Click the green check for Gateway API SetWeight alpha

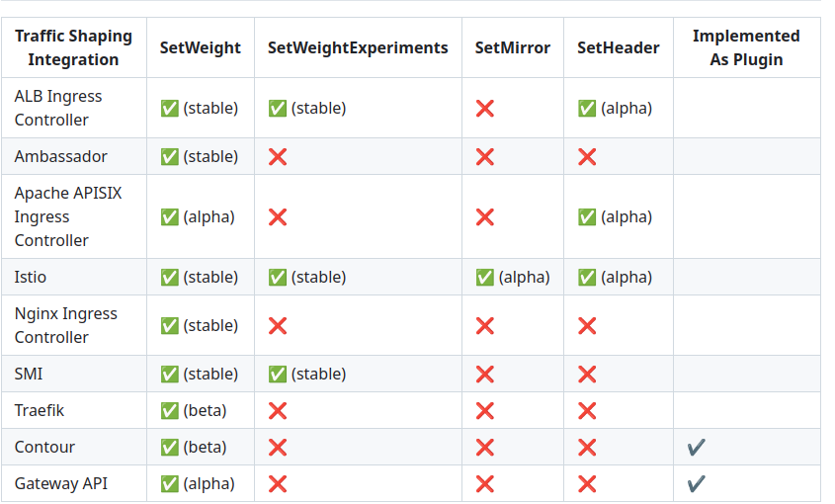(x=169, y=484)
